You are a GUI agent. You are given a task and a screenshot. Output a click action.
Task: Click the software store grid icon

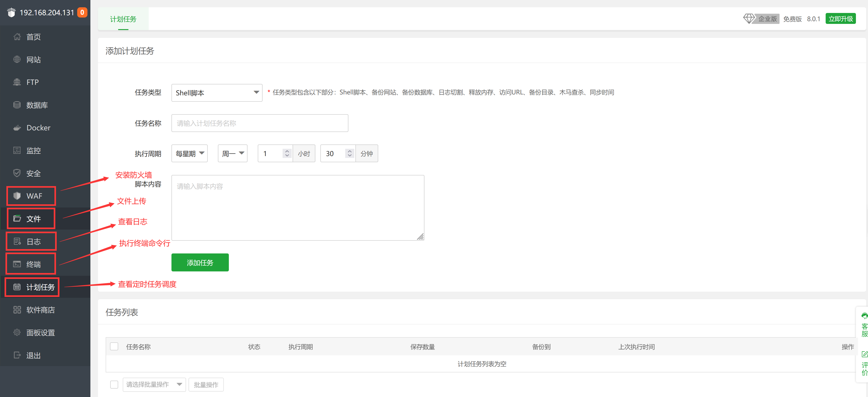[17, 310]
